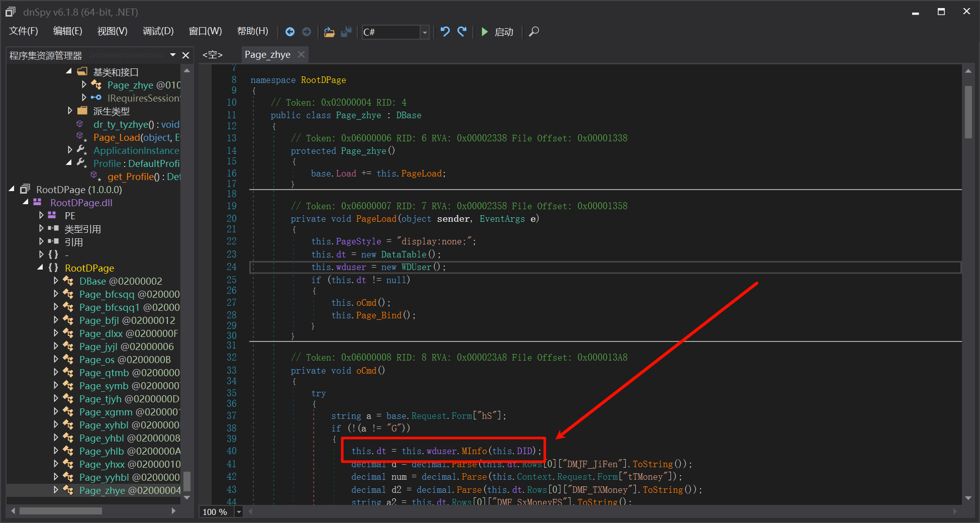Click the undo toolbar icon
This screenshot has width=980, height=523.
445,32
